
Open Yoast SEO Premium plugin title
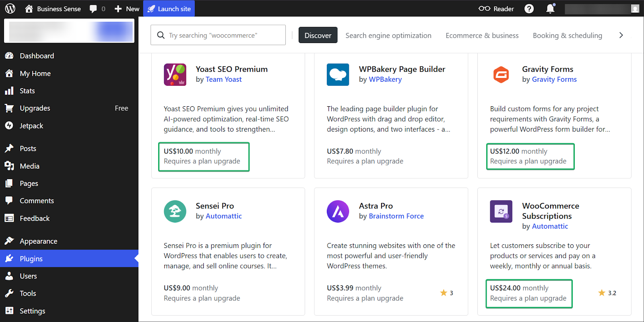(232, 69)
